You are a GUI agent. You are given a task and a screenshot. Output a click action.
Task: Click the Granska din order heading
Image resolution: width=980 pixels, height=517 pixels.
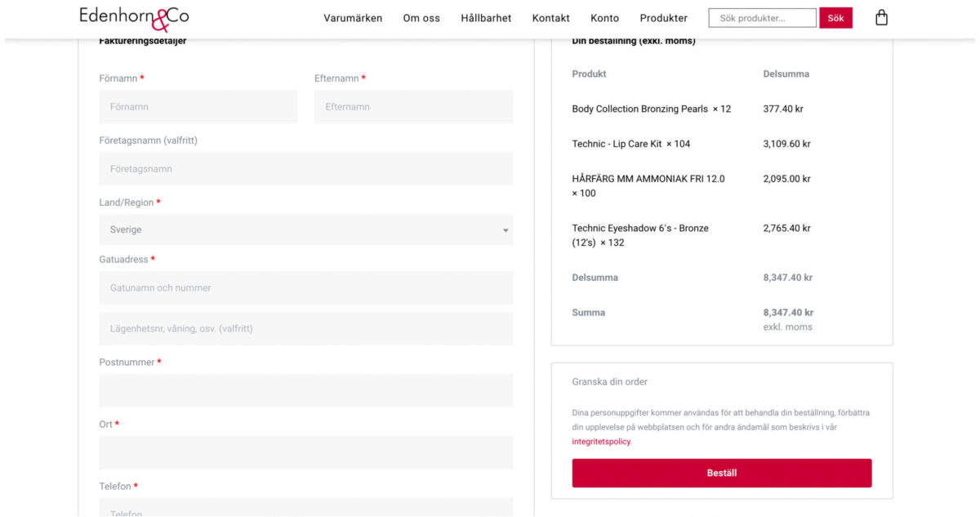tap(610, 382)
